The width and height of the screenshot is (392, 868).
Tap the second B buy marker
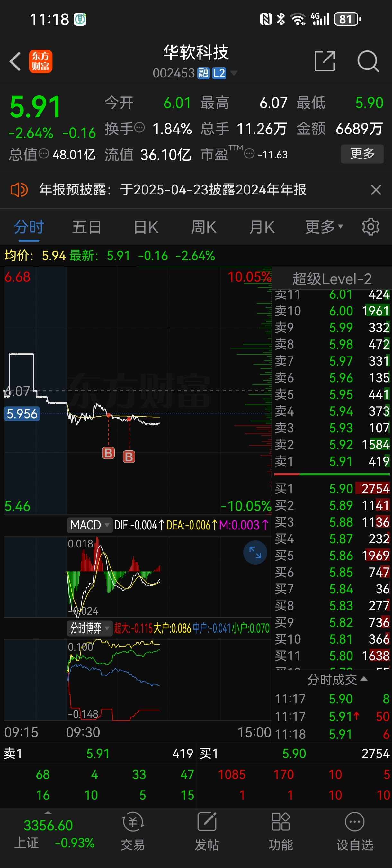coord(129,457)
